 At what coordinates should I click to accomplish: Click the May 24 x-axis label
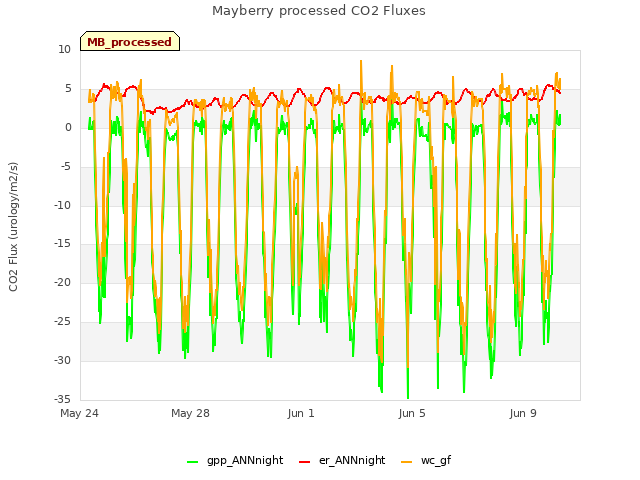tap(79, 413)
